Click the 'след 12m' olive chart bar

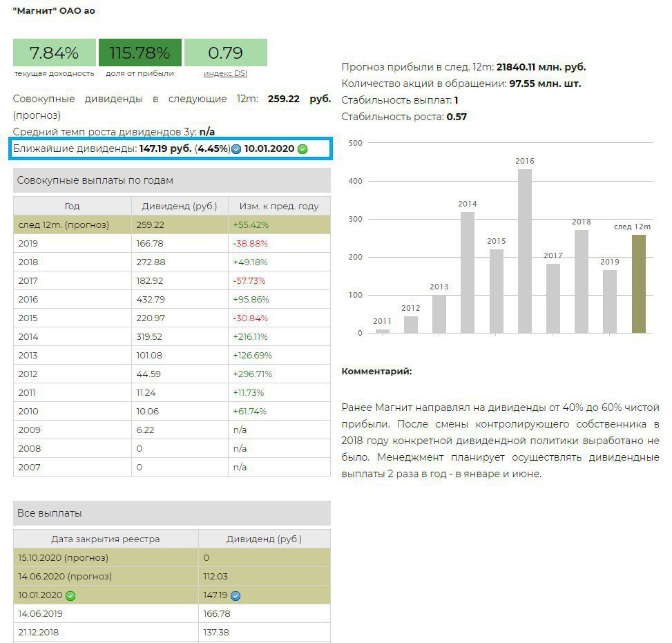(639, 284)
